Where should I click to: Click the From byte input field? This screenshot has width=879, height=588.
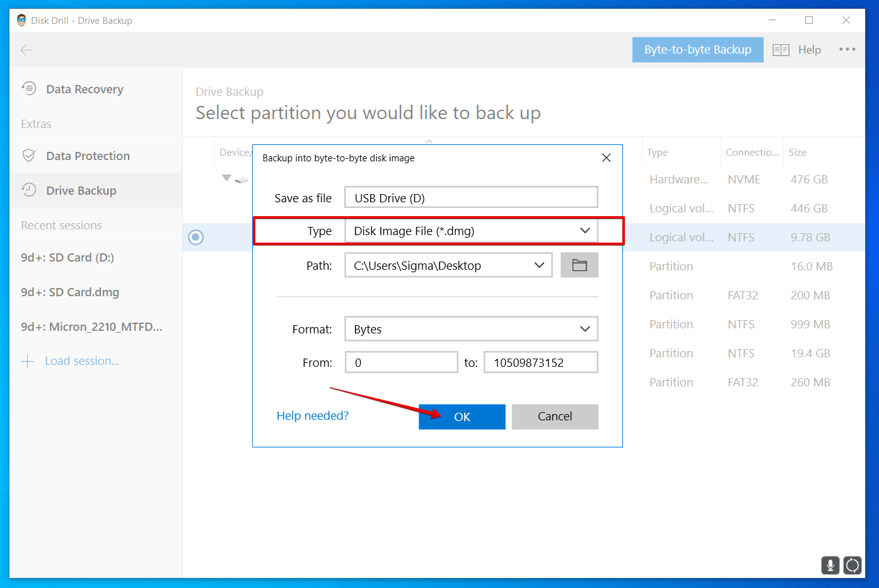(401, 362)
